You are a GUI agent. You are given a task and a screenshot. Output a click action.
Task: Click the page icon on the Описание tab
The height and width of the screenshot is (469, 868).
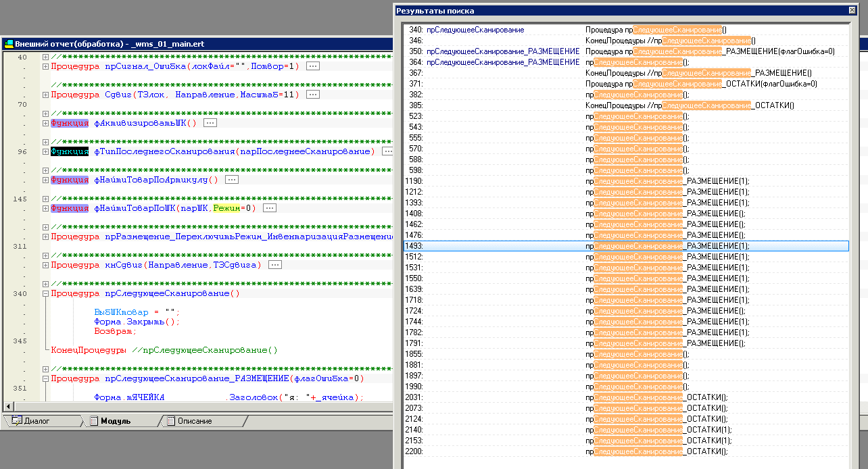pos(170,421)
